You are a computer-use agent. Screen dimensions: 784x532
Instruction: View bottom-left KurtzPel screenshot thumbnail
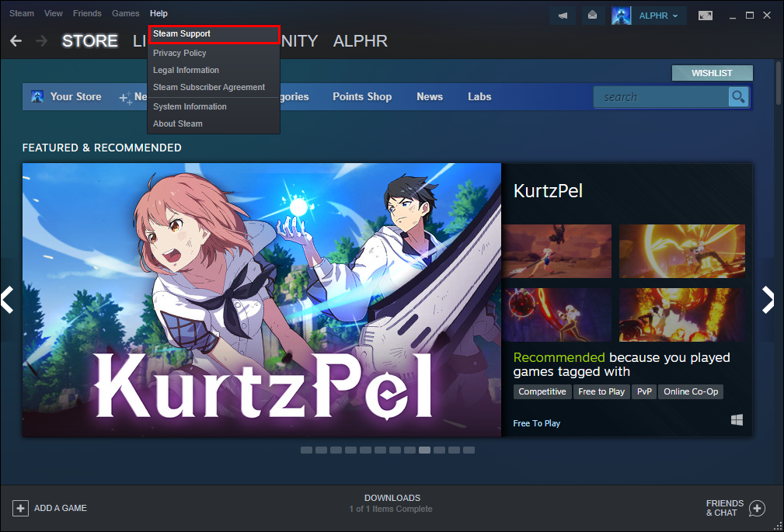pyautogui.click(x=557, y=315)
